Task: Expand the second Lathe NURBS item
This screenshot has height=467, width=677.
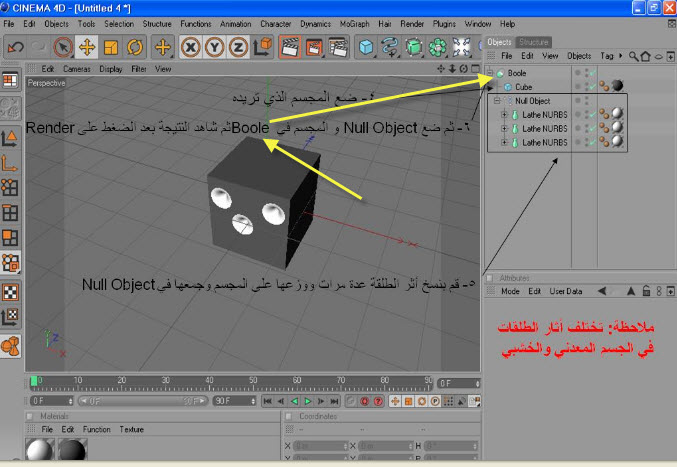Action: point(504,128)
